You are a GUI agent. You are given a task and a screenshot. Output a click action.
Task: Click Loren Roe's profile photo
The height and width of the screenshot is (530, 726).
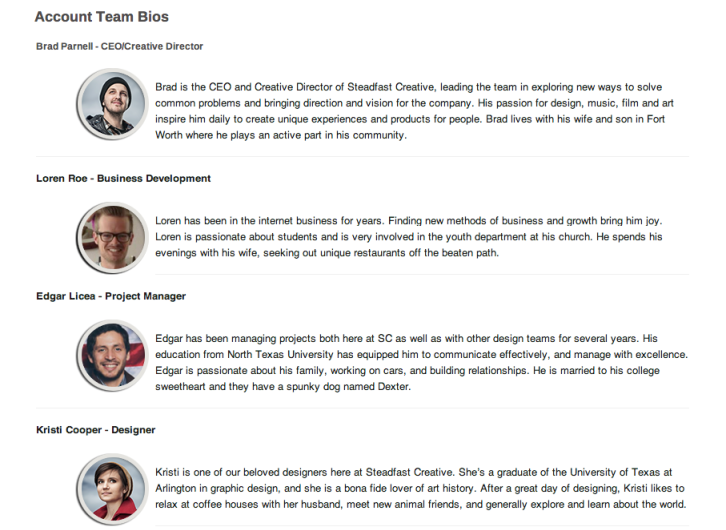click(x=111, y=238)
